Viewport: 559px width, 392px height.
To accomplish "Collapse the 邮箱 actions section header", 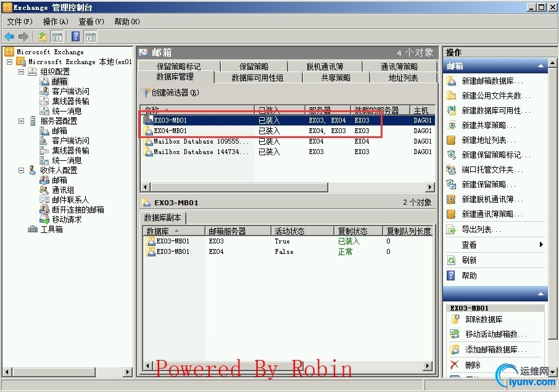I will point(541,66).
